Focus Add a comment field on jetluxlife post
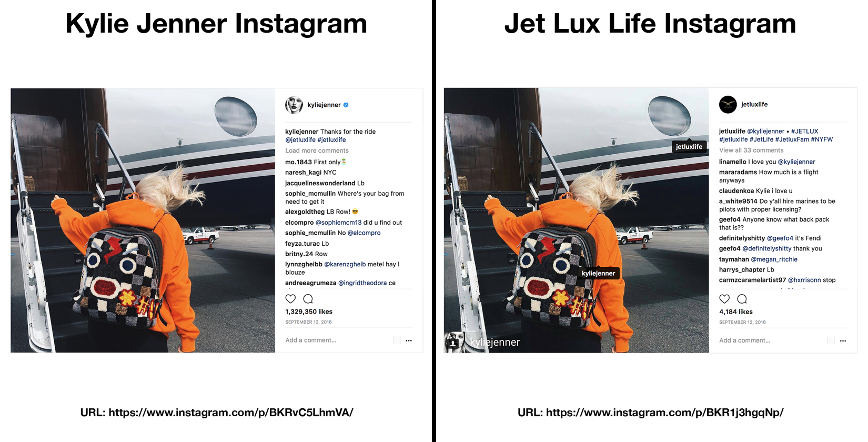 772,340
